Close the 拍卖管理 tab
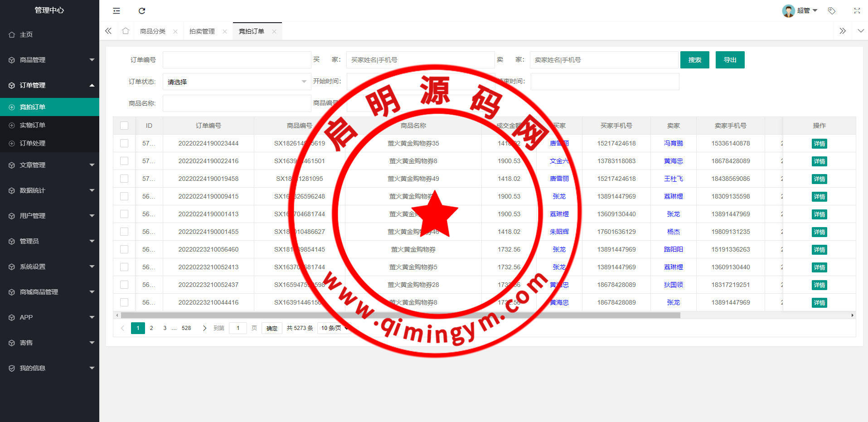Screen dimensions: 868x422 tap(225, 32)
